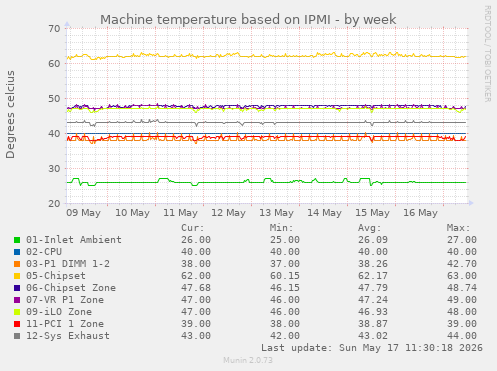The height and width of the screenshot is (371, 497).
Task: Click the Sys Exhaust average value 43.02
Action: coord(373,336)
